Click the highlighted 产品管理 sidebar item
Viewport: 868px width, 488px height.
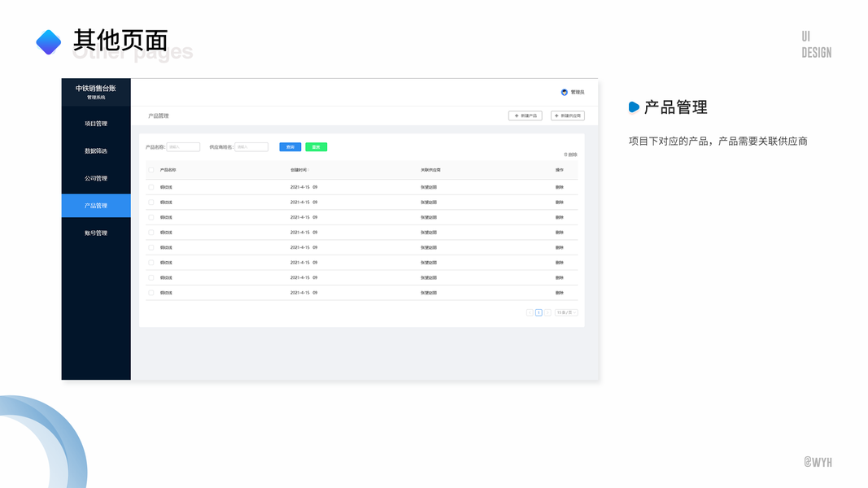coord(96,206)
